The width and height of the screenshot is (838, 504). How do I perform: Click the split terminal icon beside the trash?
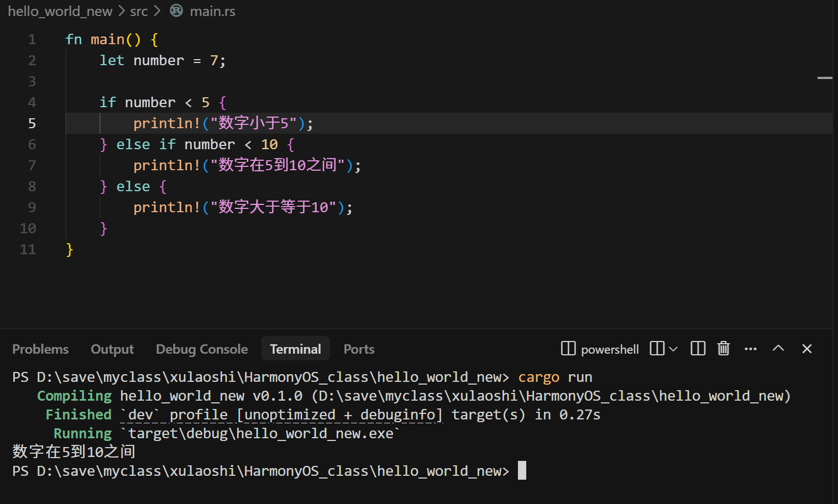698,348
